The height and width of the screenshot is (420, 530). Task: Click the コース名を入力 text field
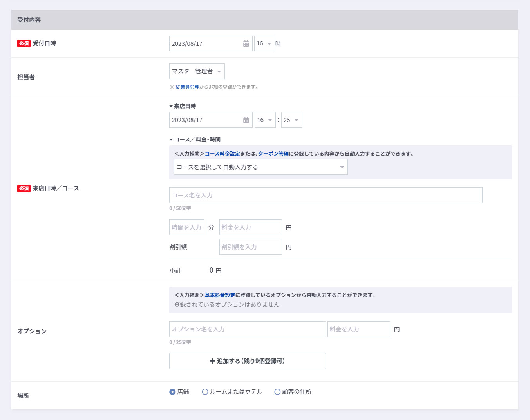326,195
